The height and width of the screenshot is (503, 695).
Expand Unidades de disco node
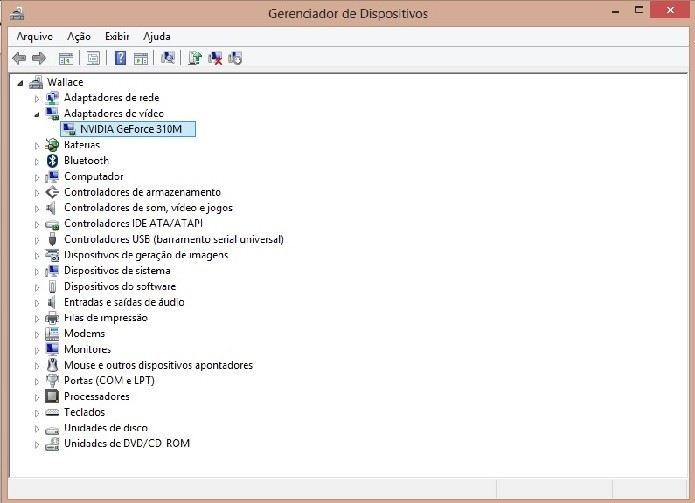coord(37,429)
